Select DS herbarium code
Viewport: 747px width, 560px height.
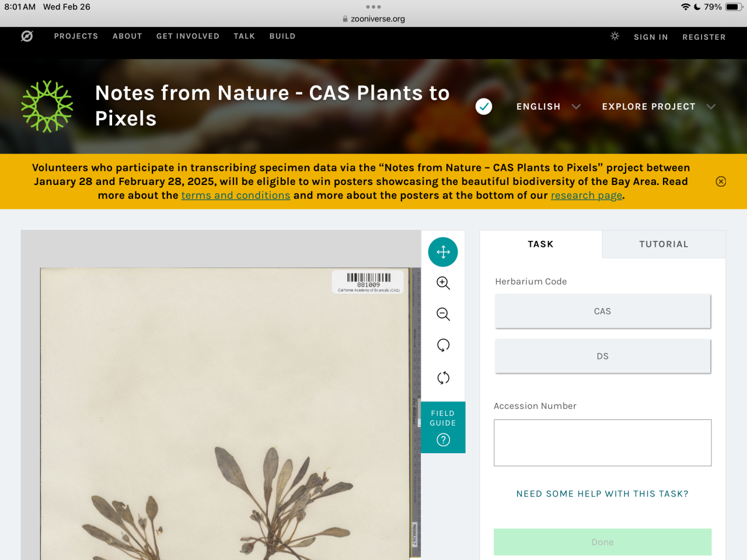(x=602, y=356)
